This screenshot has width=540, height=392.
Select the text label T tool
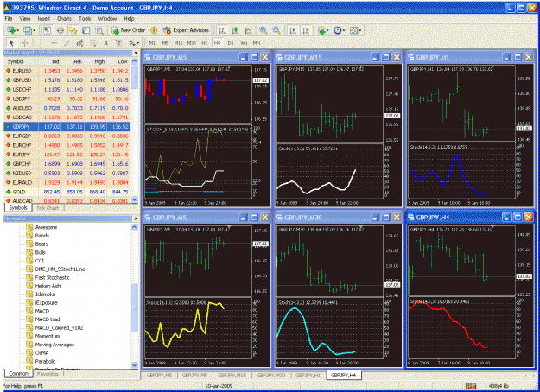pyautogui.click(x=119, y=43)
